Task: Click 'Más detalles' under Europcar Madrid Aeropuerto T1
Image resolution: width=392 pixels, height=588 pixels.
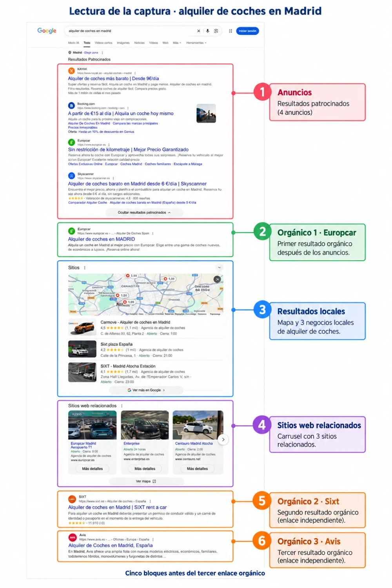Action: pyautogui.click(x=93, y=469)
